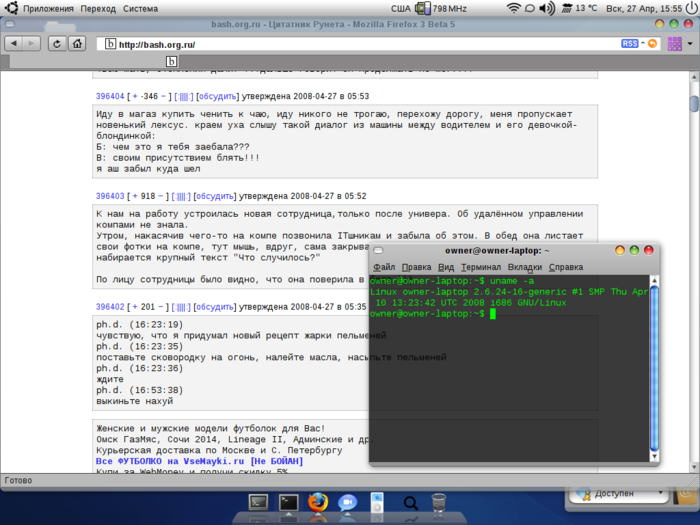Viewport: 700px width, 525px height.
Task: Click the weather applet showing 13 °C
Action: tap(579, 8)
